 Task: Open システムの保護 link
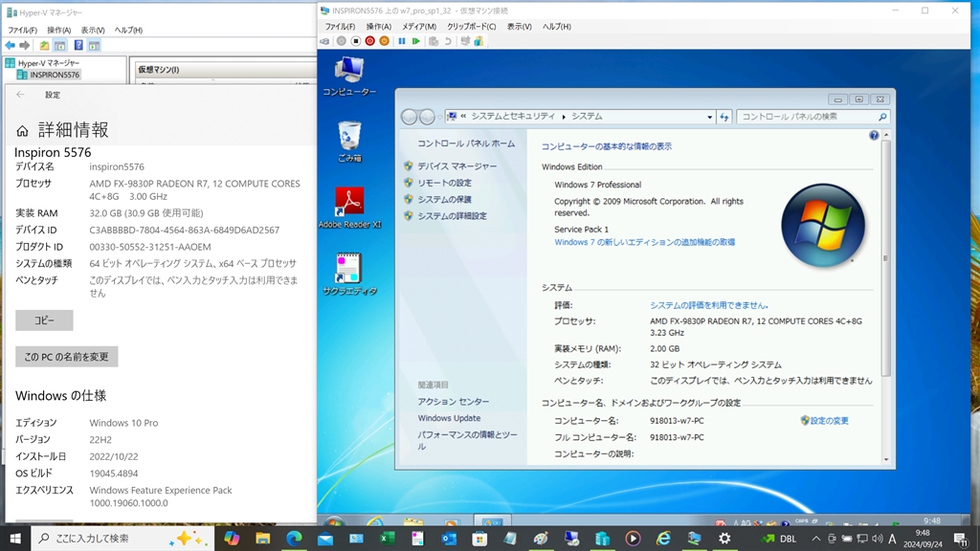click(444, 199)
